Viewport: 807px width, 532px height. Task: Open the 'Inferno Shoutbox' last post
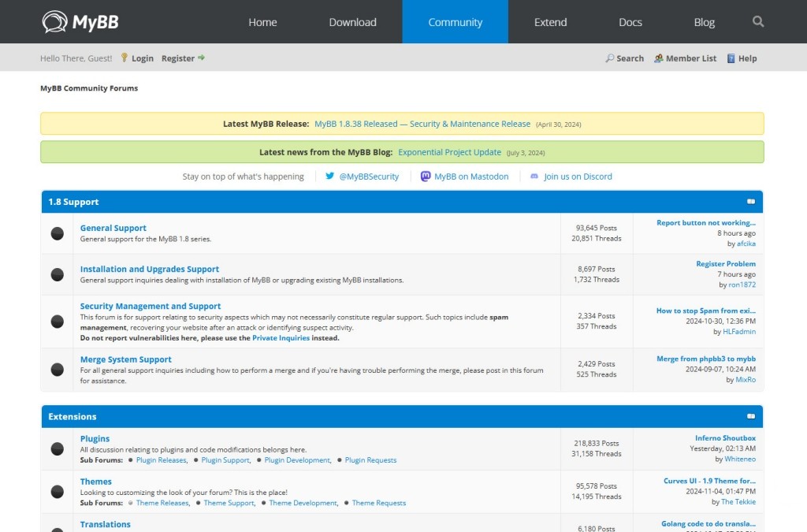tap(725, 438)
